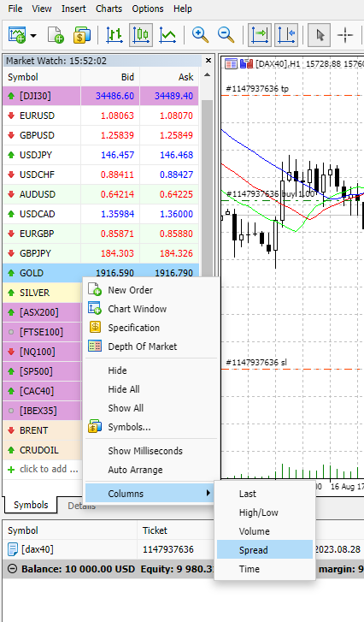Open the Symbols dollar icon in toolbar

tap(81, 35)
